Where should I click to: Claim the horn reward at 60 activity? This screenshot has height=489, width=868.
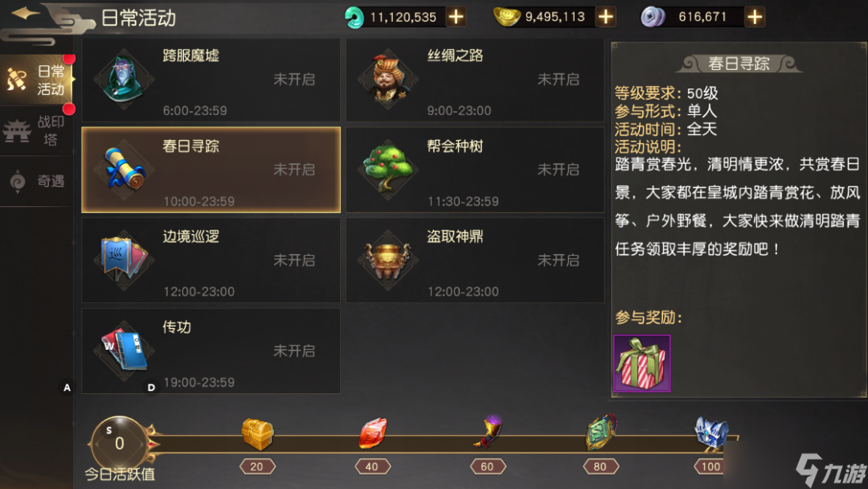coord(488,433)
